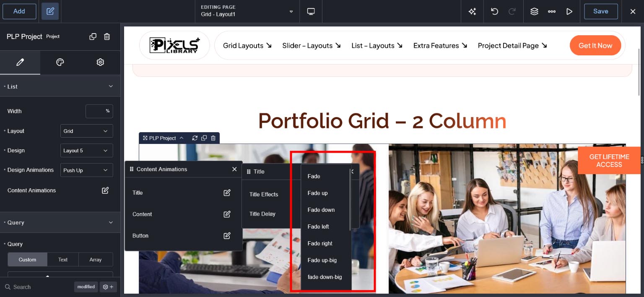The image size is (644, 297).
Task: Save the page
Action: [x=601, y=11]
